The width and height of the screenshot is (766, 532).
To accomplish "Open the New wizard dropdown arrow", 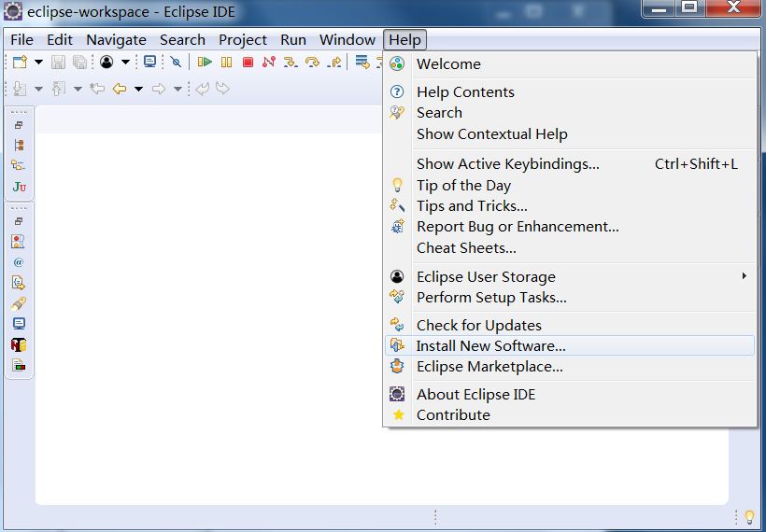I will [38, 62].
